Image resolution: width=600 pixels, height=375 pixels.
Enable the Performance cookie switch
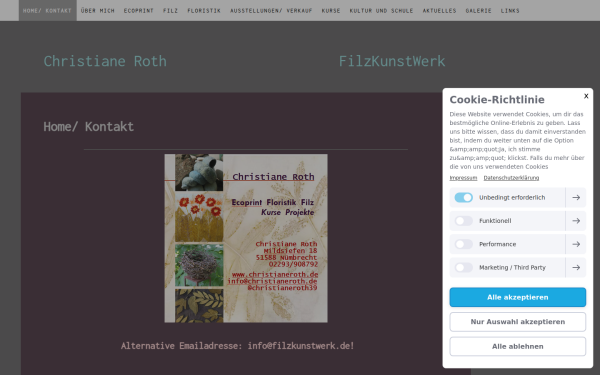tap(463, 244)
